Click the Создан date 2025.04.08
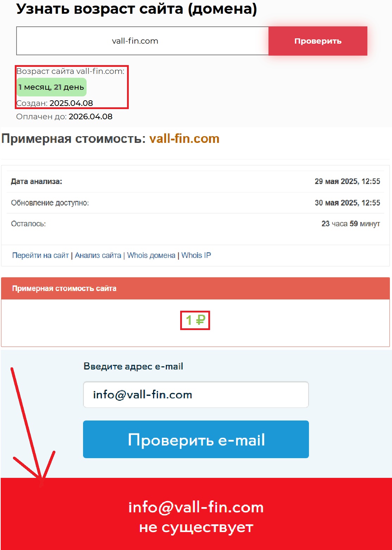 (71, 103)
